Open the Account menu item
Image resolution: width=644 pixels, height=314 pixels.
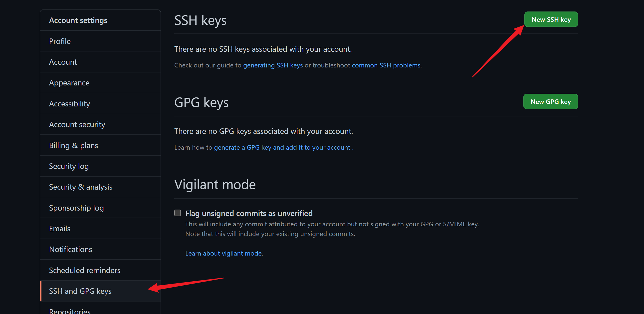click(63, 62)
